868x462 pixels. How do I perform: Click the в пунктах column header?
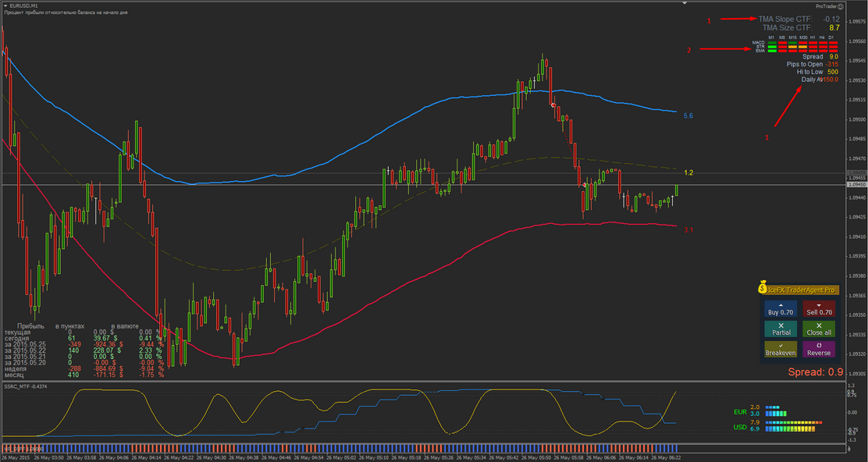[69, 326]
